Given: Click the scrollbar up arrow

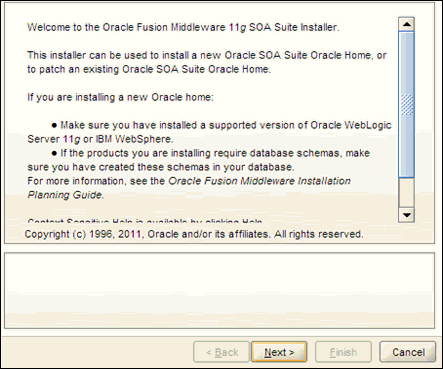Looking at the screenshot, I should pos(406,24).
